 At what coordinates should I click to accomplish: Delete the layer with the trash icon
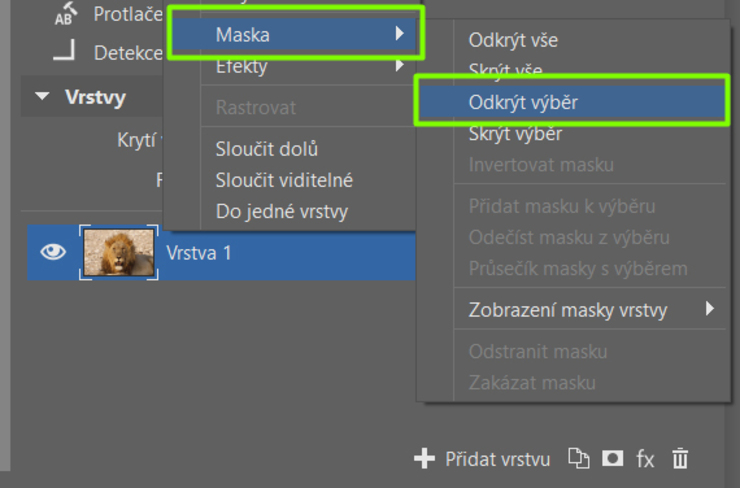click(x=680, y=459)
